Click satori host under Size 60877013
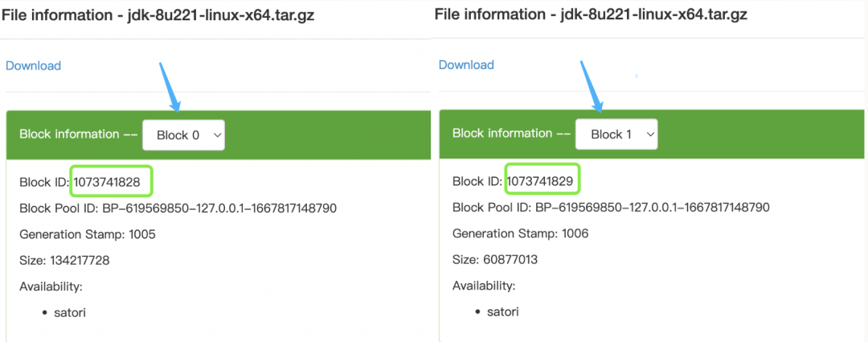Screen dimensions: 868x342 tap(504, 312)
